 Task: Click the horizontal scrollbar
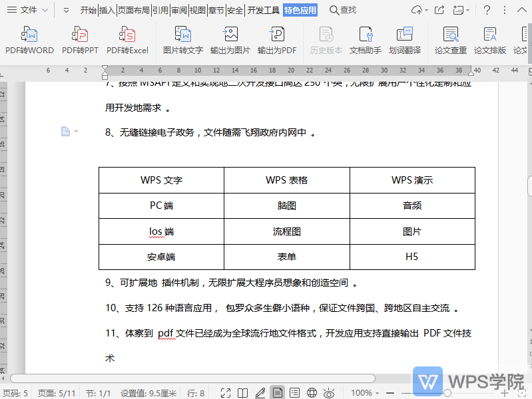click(192, 378)
